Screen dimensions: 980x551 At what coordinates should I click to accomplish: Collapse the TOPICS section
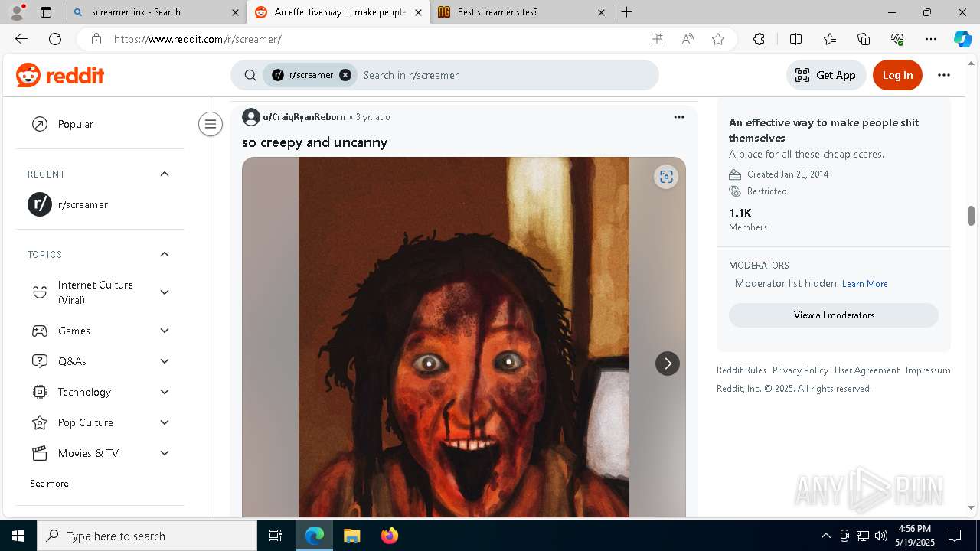(165, 254)
